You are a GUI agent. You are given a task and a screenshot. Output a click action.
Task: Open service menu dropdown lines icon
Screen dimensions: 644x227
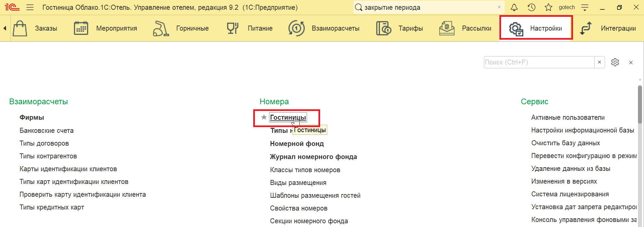(585, 7)
